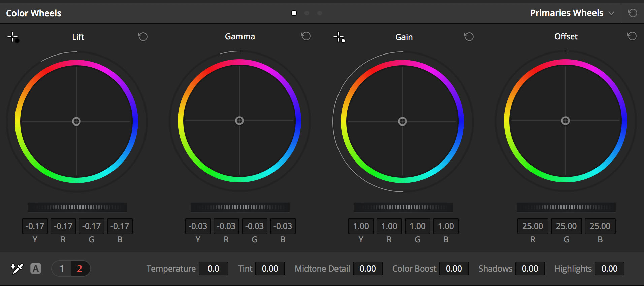Click the Offset master wheel slider
This screenshot has width=644, height=286.
[x=566, y=207]
